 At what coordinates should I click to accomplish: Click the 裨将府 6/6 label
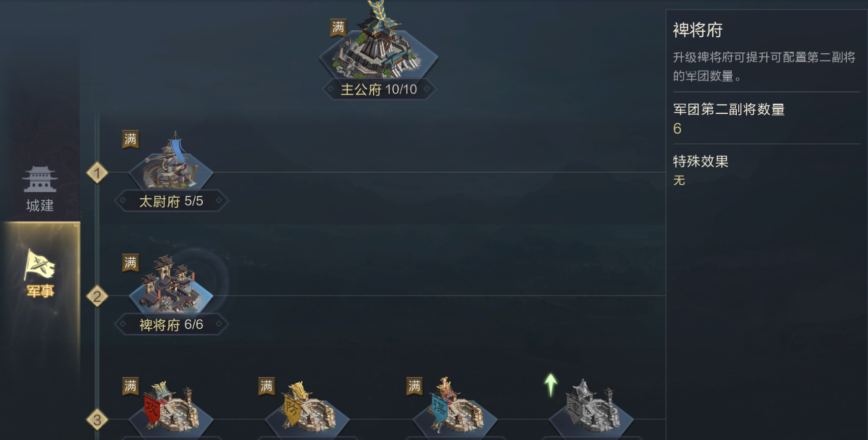[171, 325]
